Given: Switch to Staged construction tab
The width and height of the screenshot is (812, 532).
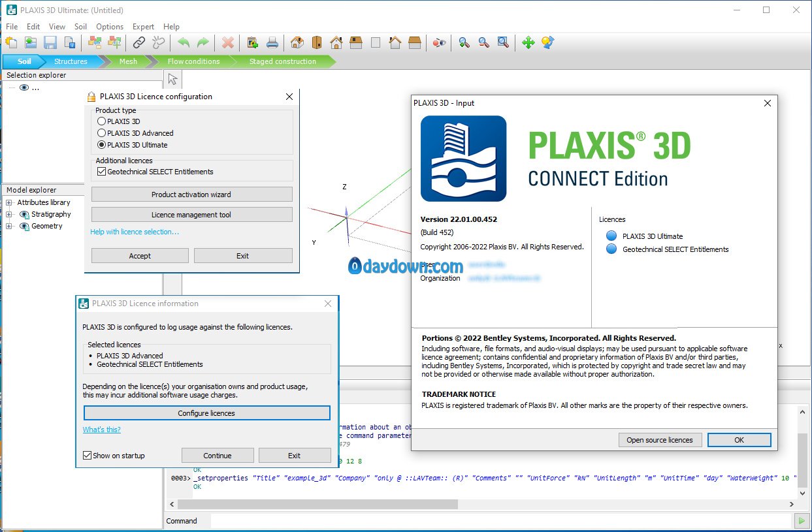Looking at the screenshot, I should click(282, 61).
